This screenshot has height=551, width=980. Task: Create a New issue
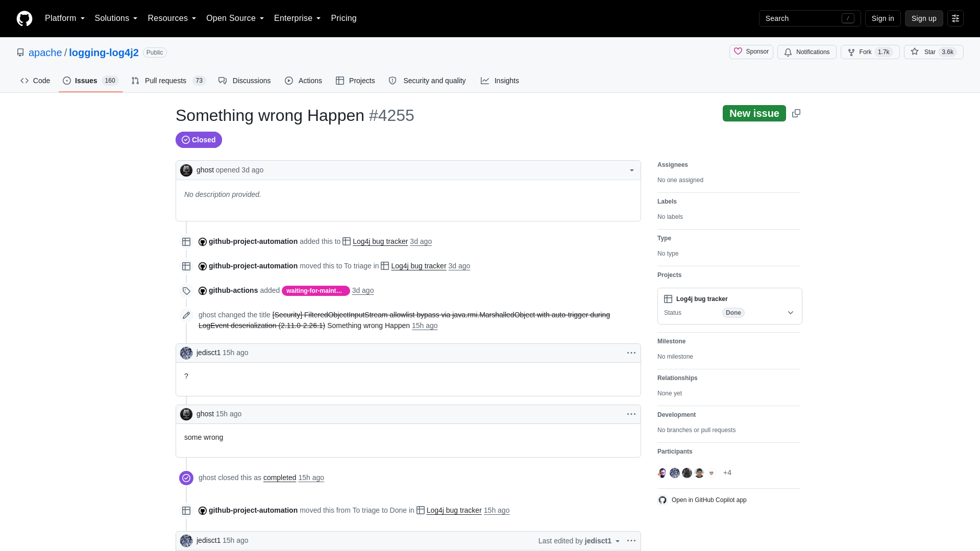coord(754,113)
